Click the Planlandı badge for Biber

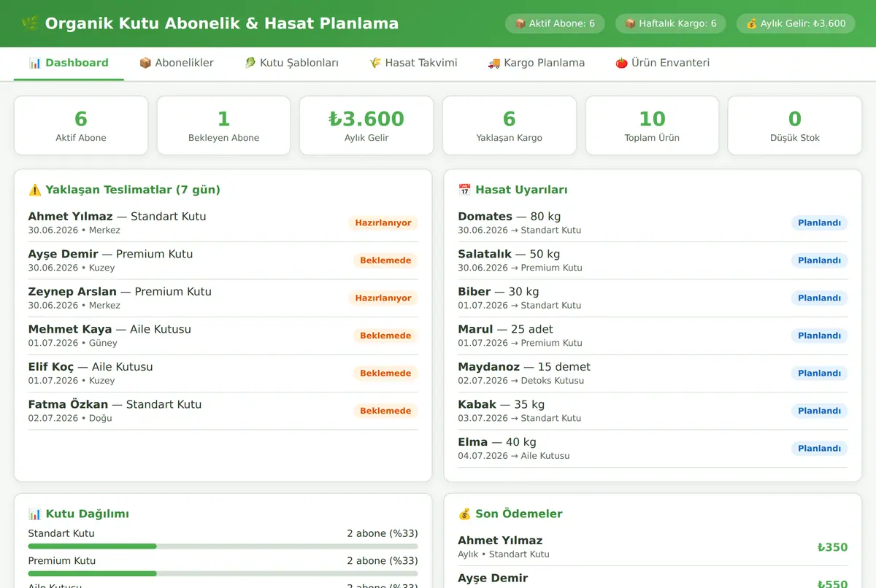point(819,298)
